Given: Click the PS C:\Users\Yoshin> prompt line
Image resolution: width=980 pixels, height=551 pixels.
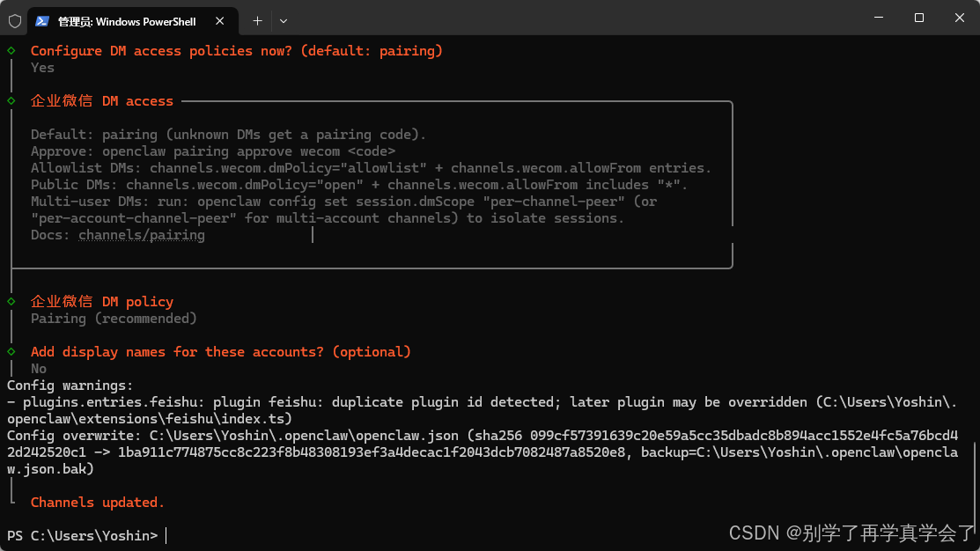Looking at the screenshot, I should pyautogui.click(x=83, y=535).
